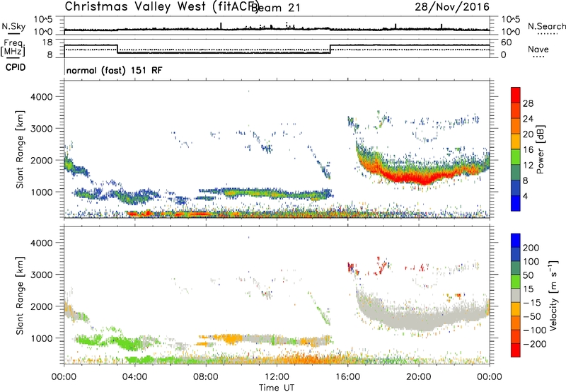Click the 20:00 time axis label
The width and height of the screenshot is (566, 392).
[x=418, y=377]
